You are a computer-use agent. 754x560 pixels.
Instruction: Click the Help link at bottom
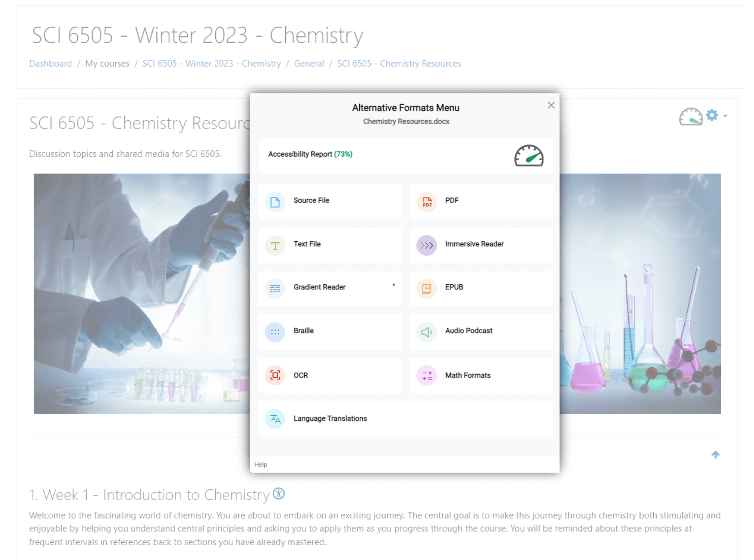(261, 464)
